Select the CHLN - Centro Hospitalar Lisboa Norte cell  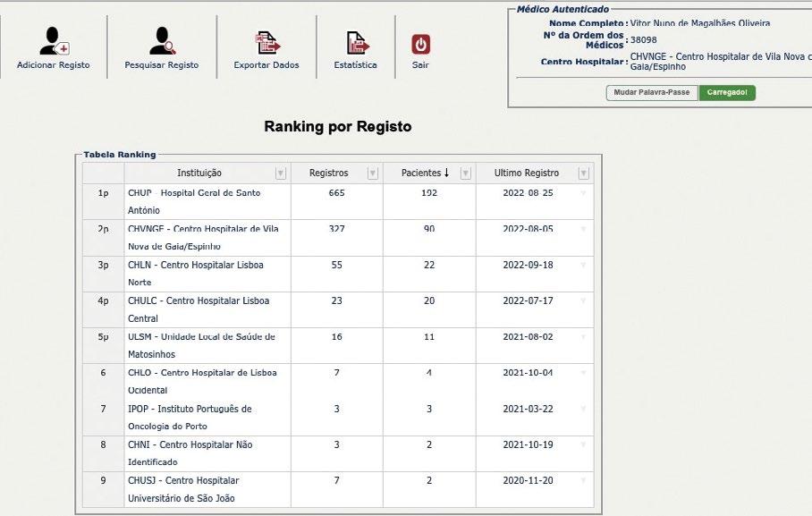pyautogui.click(x=207, y=274)
